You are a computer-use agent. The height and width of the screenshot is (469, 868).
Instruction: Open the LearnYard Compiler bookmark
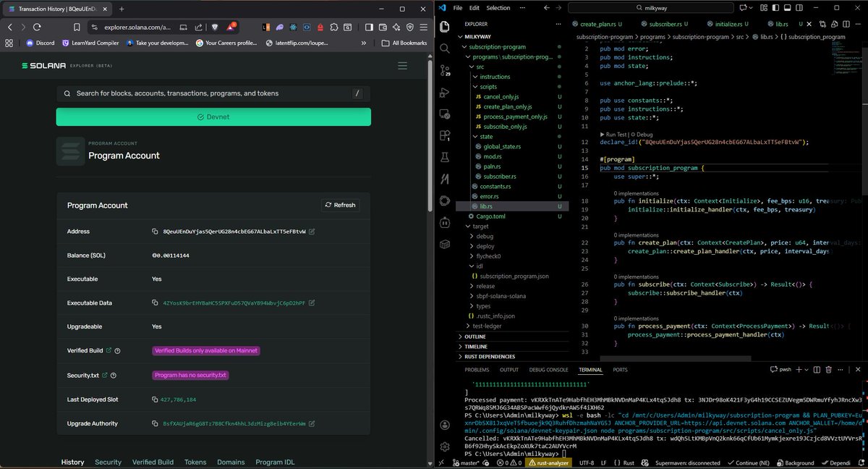click(90, 43)
